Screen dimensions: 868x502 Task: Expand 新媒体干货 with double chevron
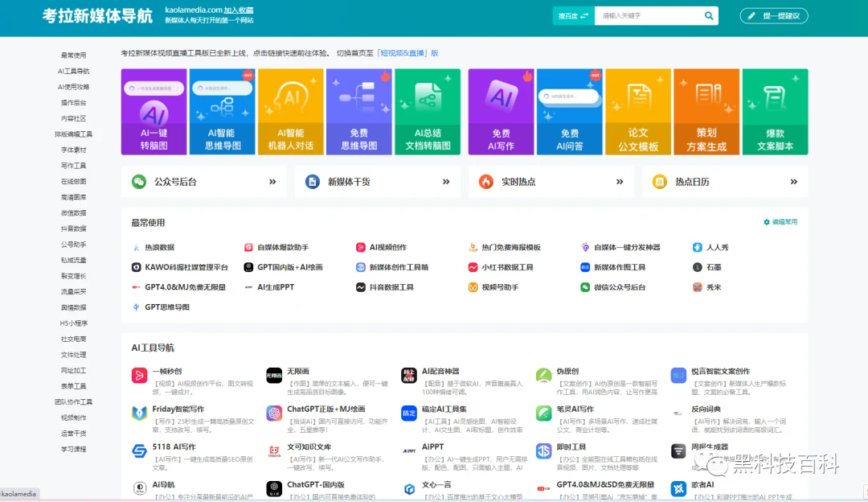coord(446,181)
